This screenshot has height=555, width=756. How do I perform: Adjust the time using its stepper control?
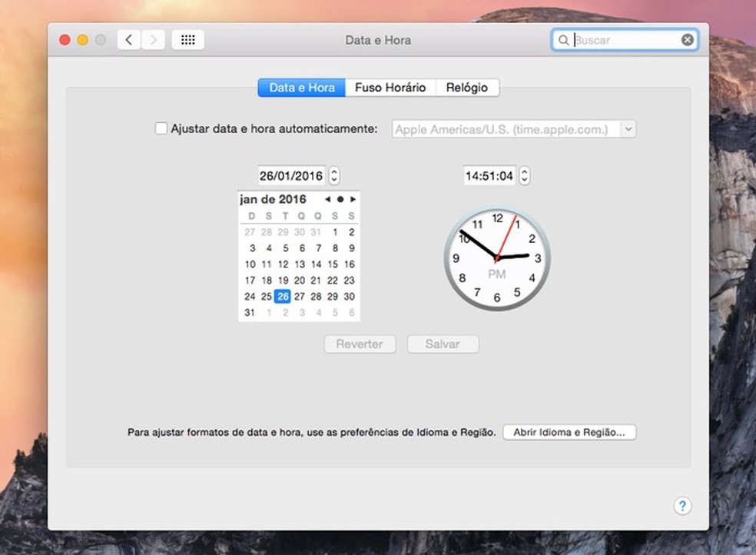click(x=524, y=175)
